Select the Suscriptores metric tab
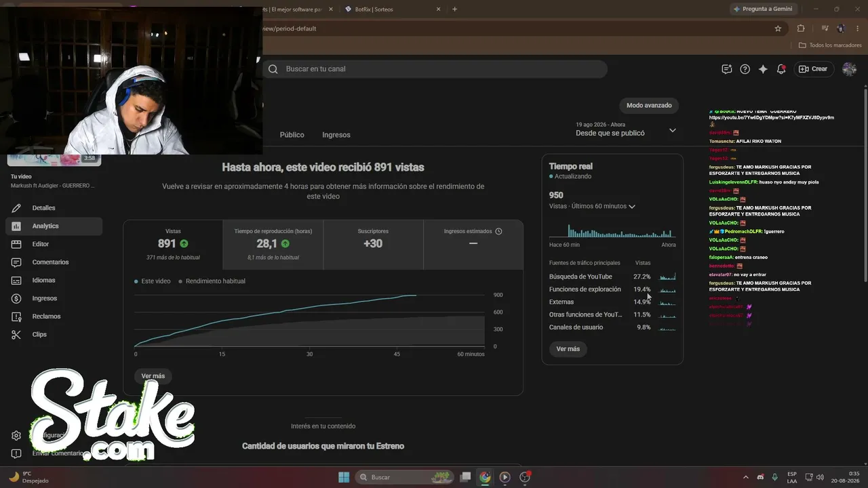The width and height of the screenshot is (868, 488). point(373,244)
